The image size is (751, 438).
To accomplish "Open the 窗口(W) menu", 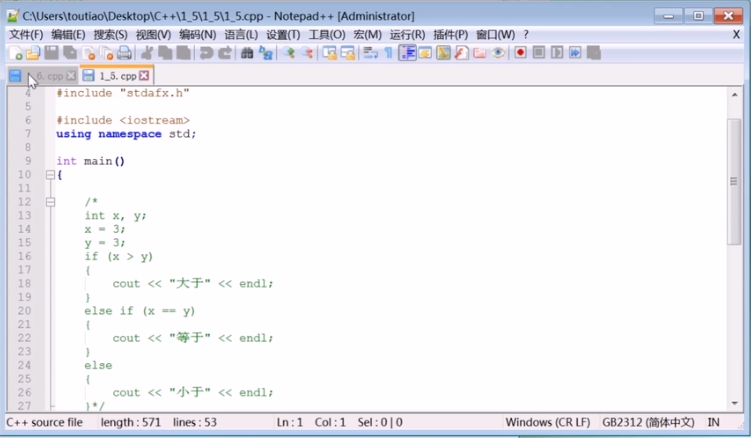I will [495, 35].
